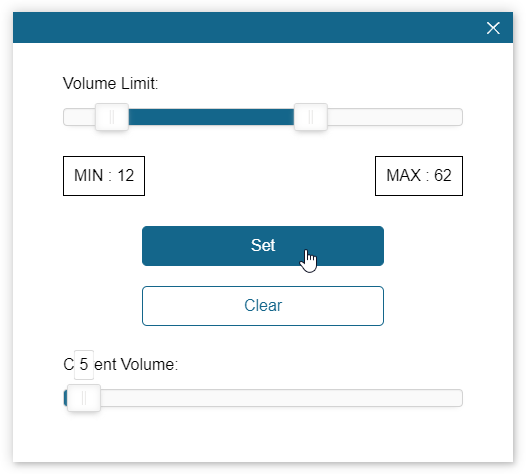Click the empty Current Volume slider track
This screenshot has height=474, width=528.
tap(282, 398)
